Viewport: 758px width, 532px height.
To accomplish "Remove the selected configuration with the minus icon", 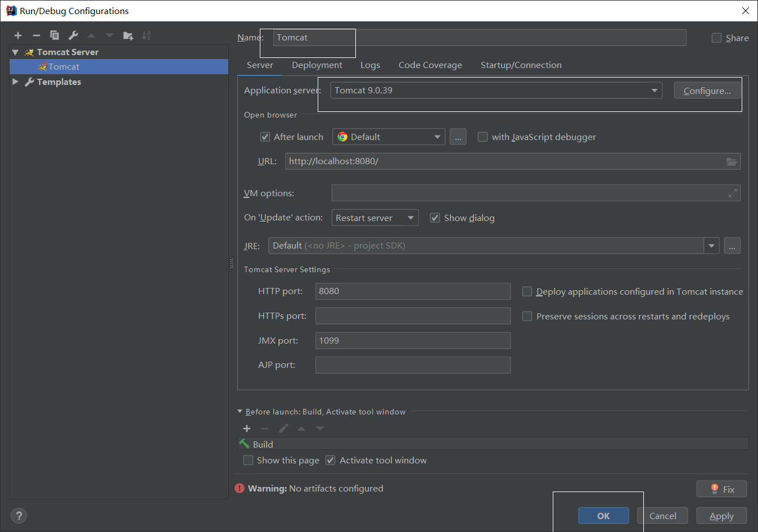I will click(37, 35).
